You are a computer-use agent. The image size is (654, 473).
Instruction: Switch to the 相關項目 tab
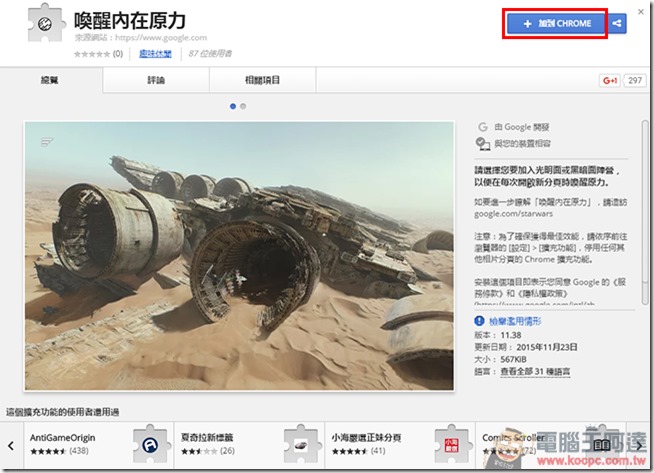coord(262,80)
